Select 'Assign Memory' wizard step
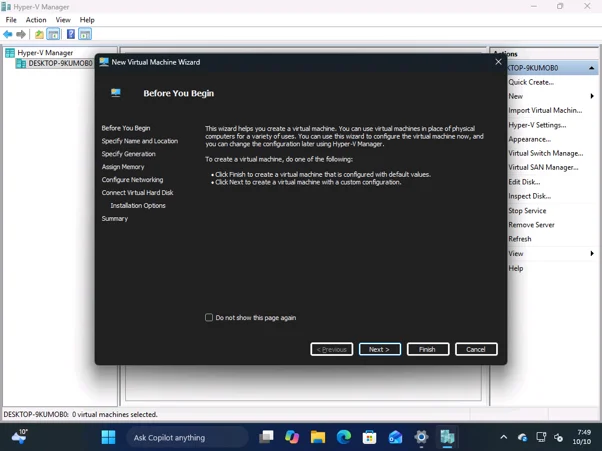The height and width of the screenshot is (451, 602). (123, 167)
